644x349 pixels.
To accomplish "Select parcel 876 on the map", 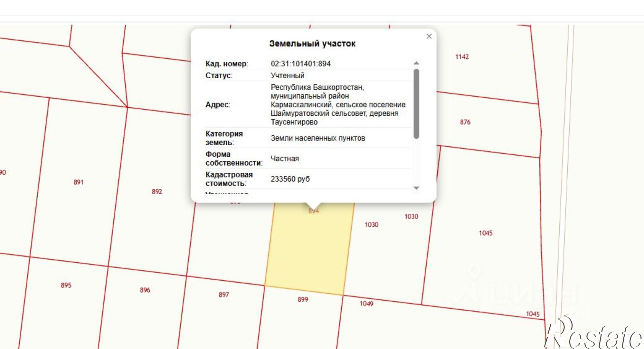I will coord(465,122).
